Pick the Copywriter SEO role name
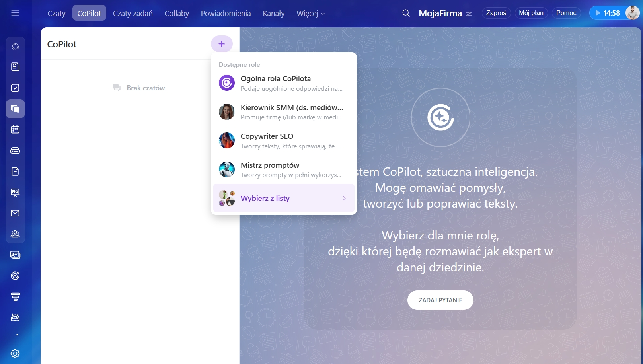Image resolution: width=643 pixels, height=364 pixels. click(x=267, y=136)
